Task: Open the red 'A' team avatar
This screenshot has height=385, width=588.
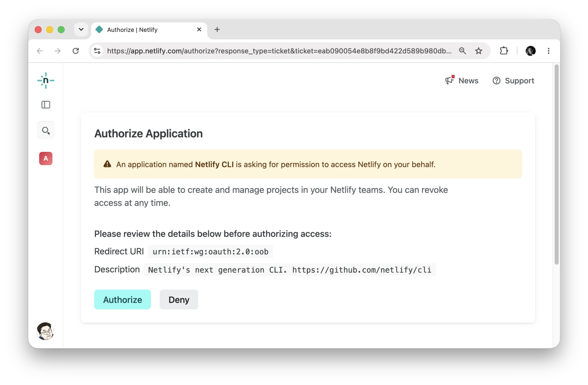Action: click(x=46, y=158)
